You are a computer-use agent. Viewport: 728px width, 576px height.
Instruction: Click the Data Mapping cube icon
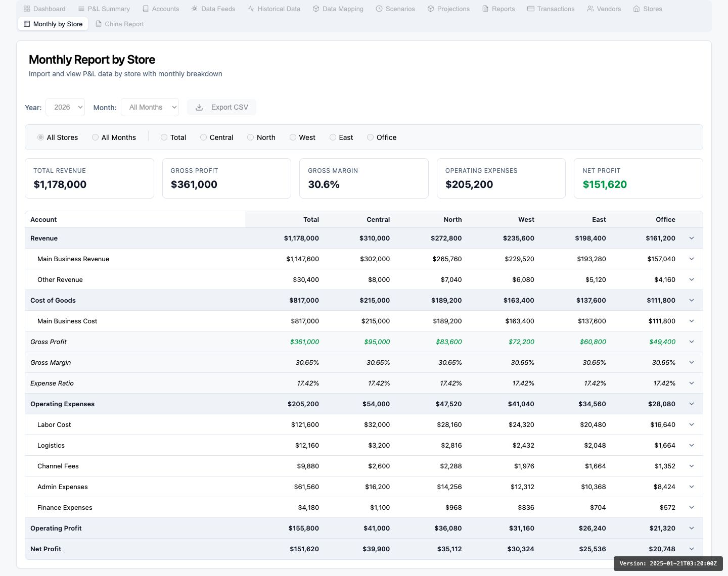316,9
